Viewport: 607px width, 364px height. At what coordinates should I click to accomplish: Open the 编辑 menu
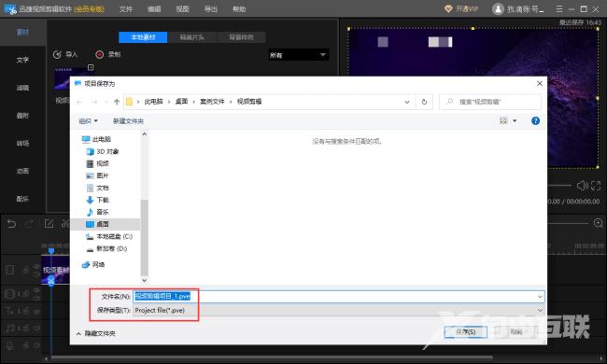(x=154, y=9)
